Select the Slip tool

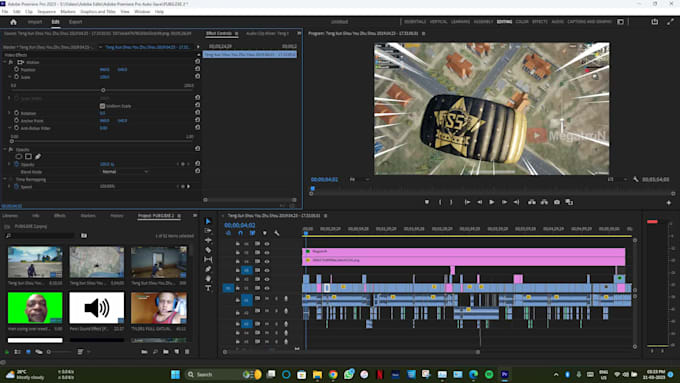(x=208, y=259)
